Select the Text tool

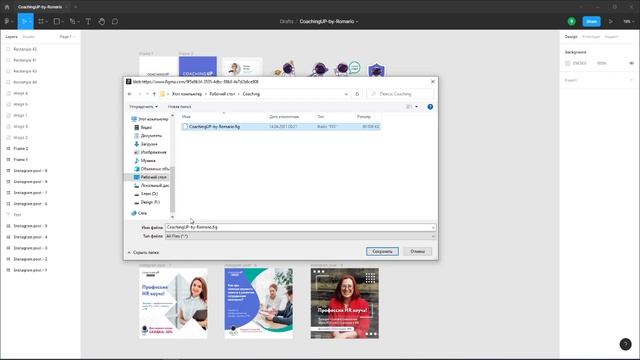[x=88, y=21]
